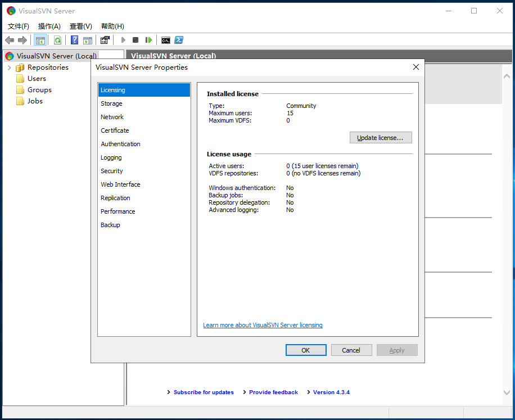Select the Logging properties page

tap(144, 157)
